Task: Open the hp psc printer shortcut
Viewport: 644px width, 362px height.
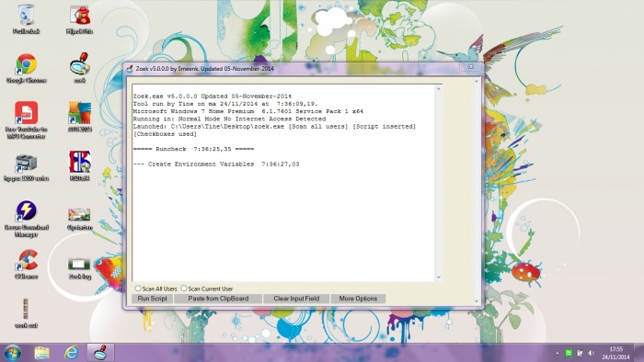Action: pyautogui.click(x=27, y=167)
